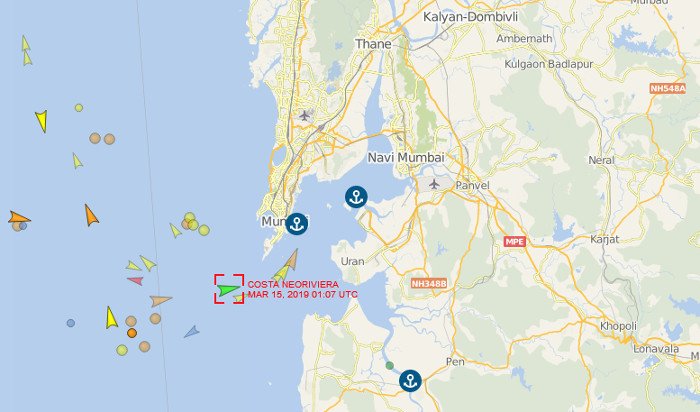Select the anchor port marker near Navi Mumbai

click(x=356, y=197)
